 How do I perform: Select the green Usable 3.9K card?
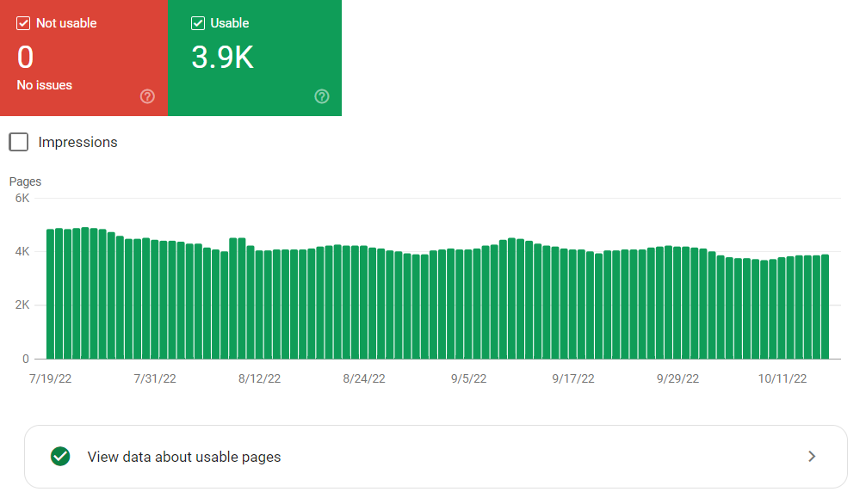[x=255, y=58]
